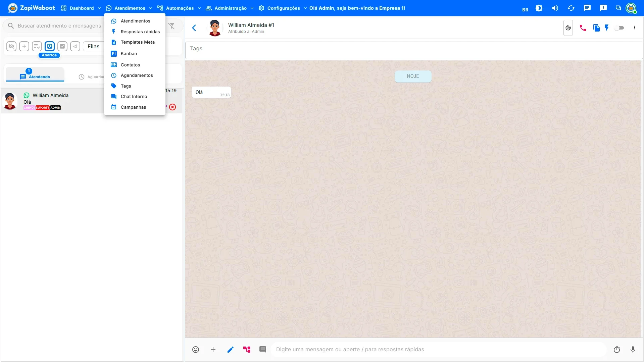Open the emoji picker smiley icon
This screenshot has width=644, height=362.
(x=196, y=350)
